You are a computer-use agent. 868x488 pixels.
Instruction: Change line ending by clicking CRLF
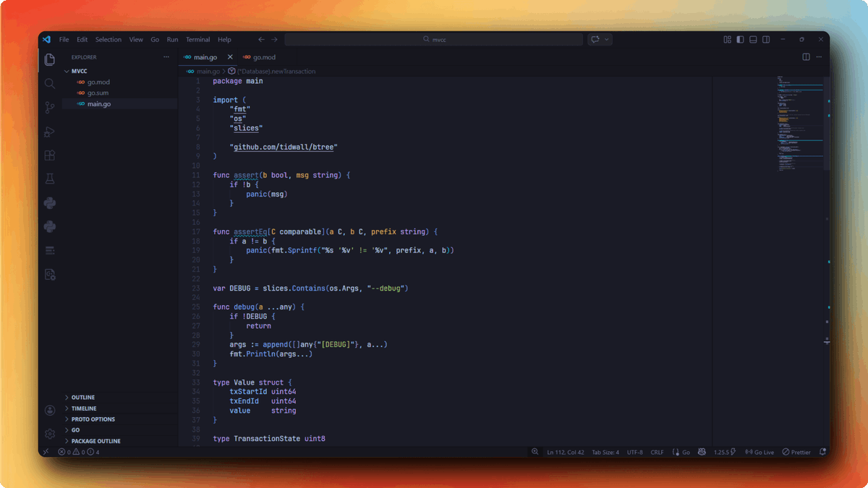tap(657, 451)
